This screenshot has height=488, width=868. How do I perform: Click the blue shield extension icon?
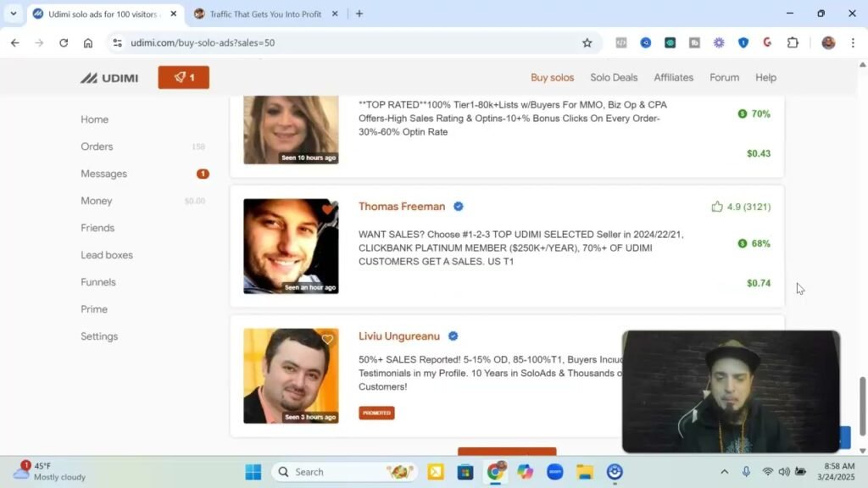[x=743, y=42]
